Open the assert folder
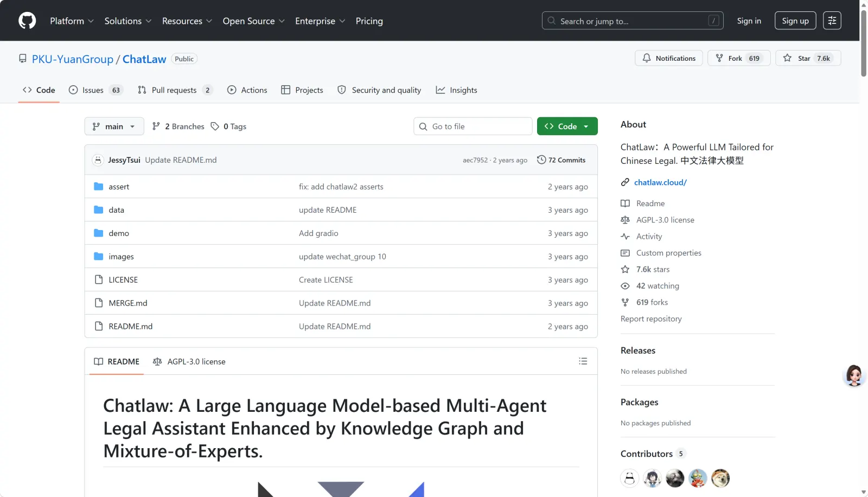Screen dimensions: 868x497 click(x=119, y=187)
